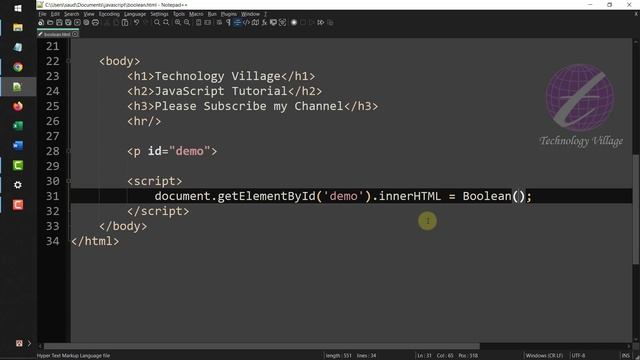Image resolution: width=640 pixels, height=360 pixels.
Task: Click the Save All toolbar icon
Action: point(68,22)
